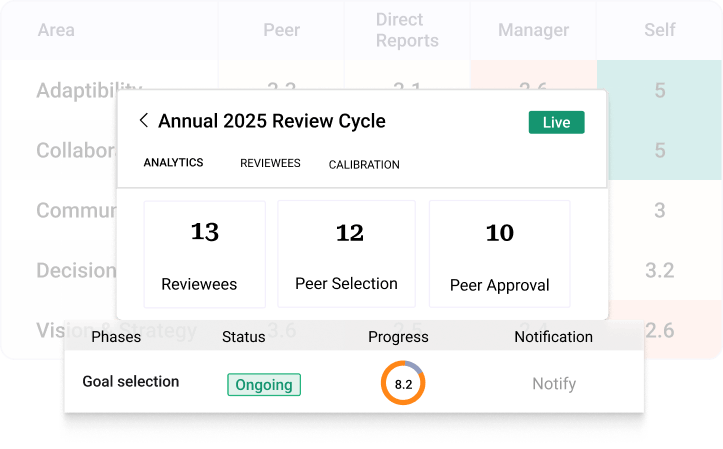Viewport: 723px width, 449px height.
Task: Select the 12 Peer Selection card
Action: click(x=346, y=254)
